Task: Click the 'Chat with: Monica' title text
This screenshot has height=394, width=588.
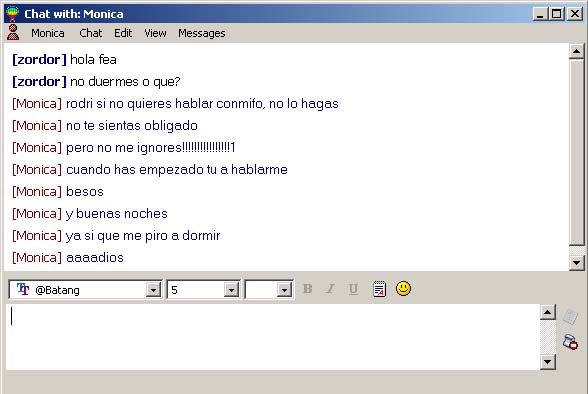Action: [x=74, y=14]
